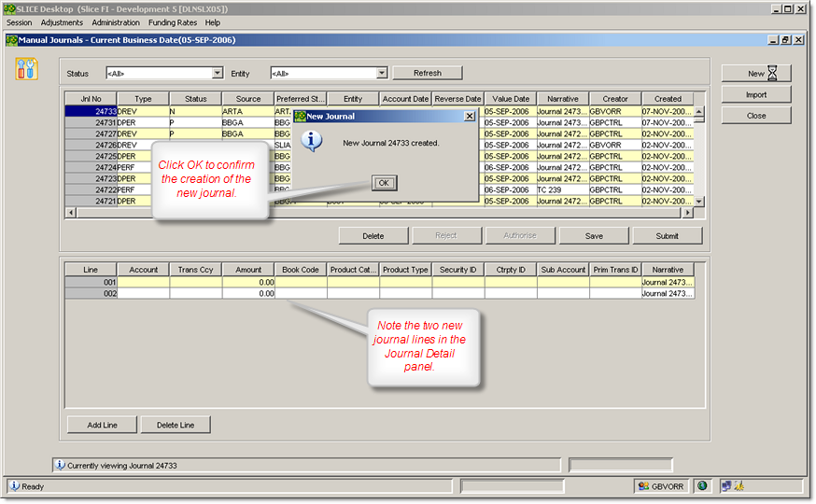The image size is (816, 504).
Task: Click the Refresh button
Action: click(x=427, y=73)
